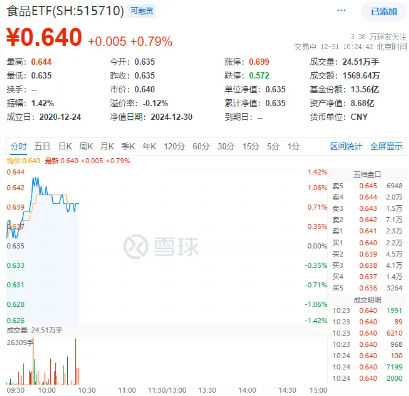This screenshot has width=409, height=396.
Task: Click the trade row with volume 6210
Action: pyautogui.click(x=367, y=333)
